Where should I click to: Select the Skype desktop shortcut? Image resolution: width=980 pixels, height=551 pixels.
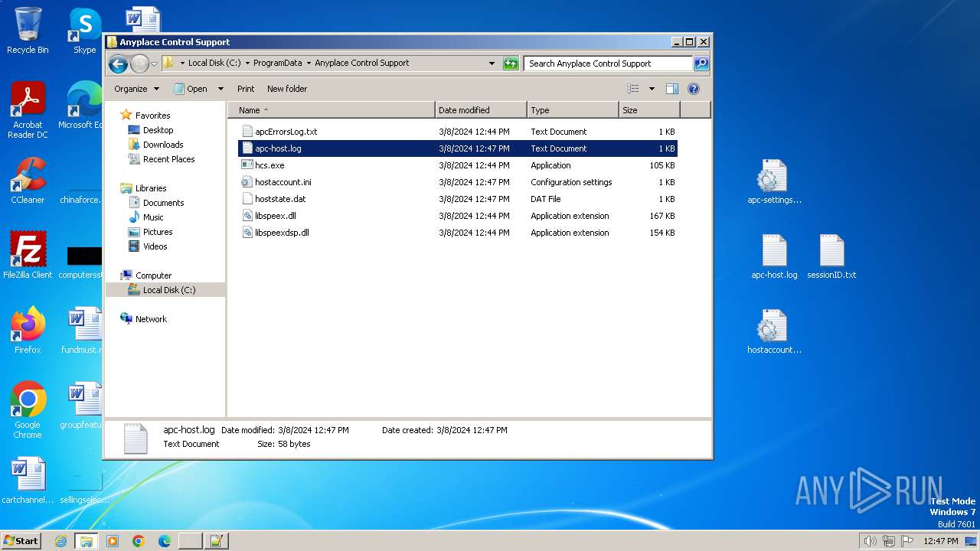84,31
